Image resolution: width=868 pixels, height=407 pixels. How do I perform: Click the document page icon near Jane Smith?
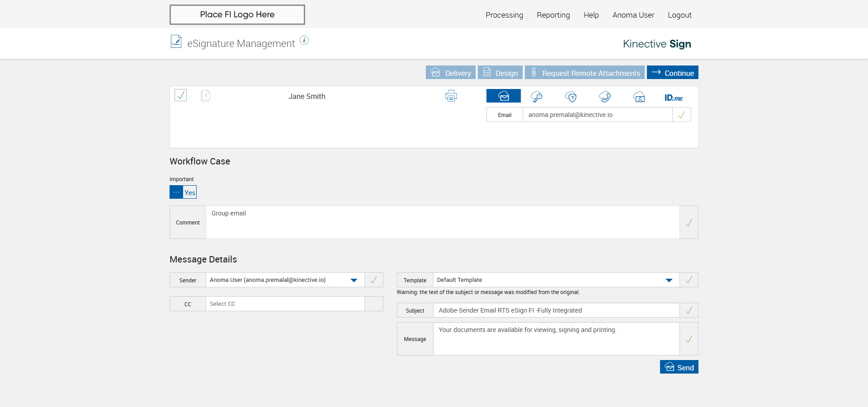point(205,96)
